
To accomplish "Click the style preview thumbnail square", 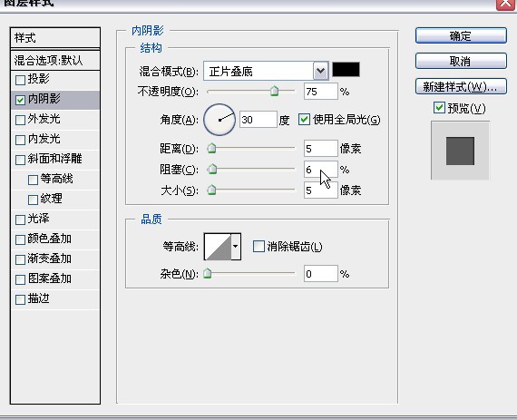I will coord(460,151).
